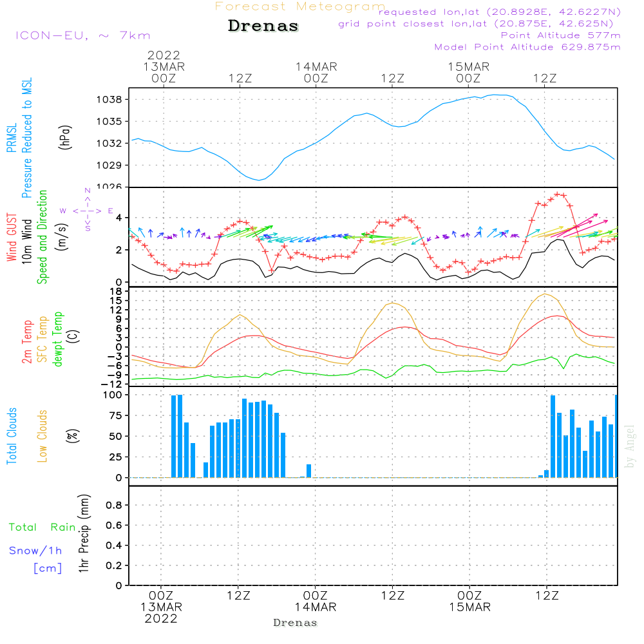Click the 25 tick on cloud axis

pyautogui.click(x=115, y=457)
